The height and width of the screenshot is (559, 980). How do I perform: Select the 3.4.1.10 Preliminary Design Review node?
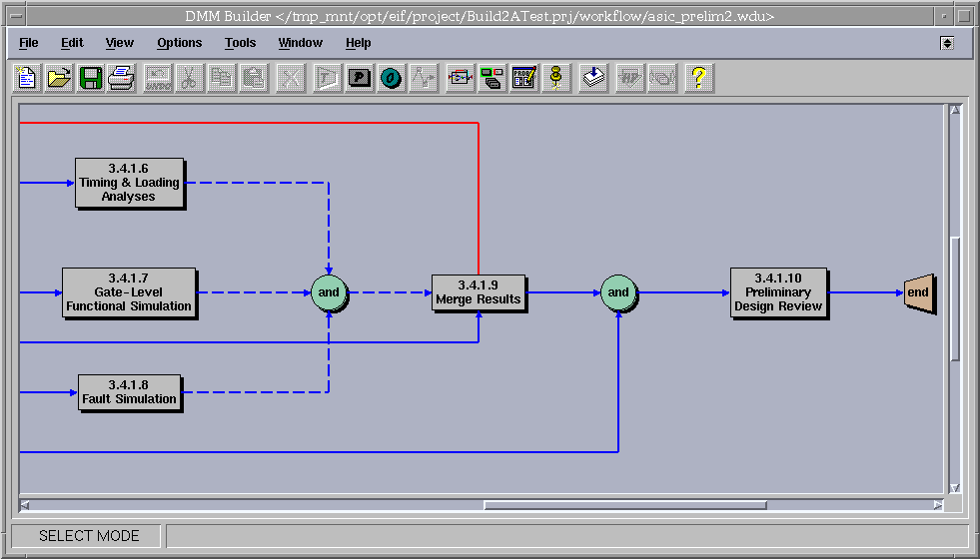[778, 292]
